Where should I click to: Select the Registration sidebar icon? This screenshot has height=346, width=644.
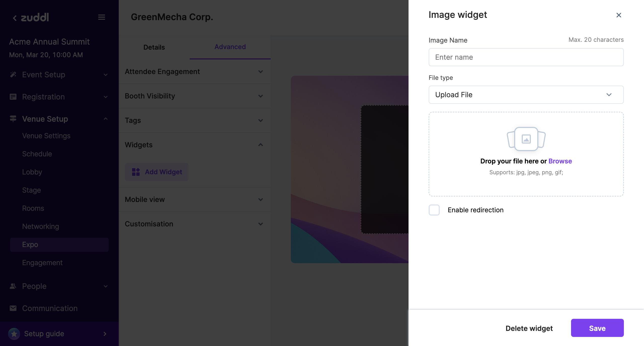point(13,97)
